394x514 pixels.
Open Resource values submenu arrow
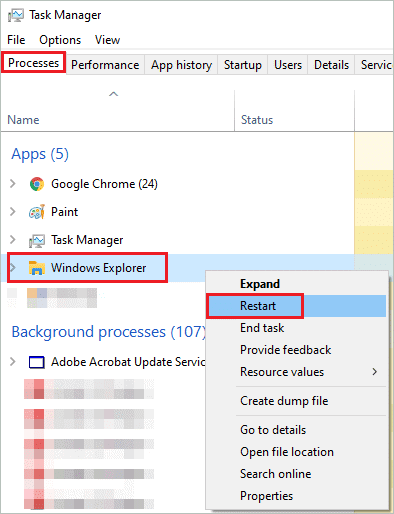375,372
